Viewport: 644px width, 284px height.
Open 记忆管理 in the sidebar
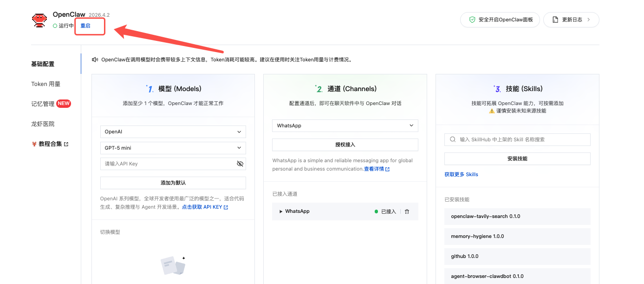click(43, 104)
